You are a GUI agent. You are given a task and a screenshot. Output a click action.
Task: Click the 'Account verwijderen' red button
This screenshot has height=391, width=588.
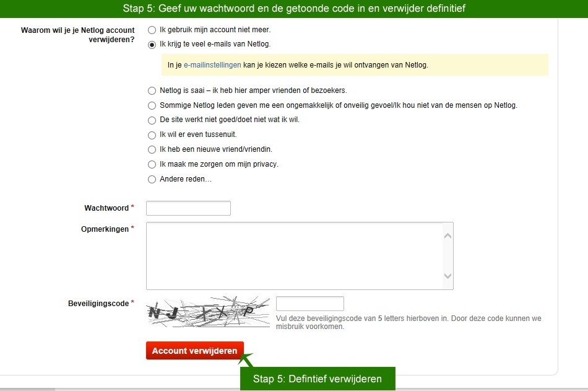click(x=194, y=351)
